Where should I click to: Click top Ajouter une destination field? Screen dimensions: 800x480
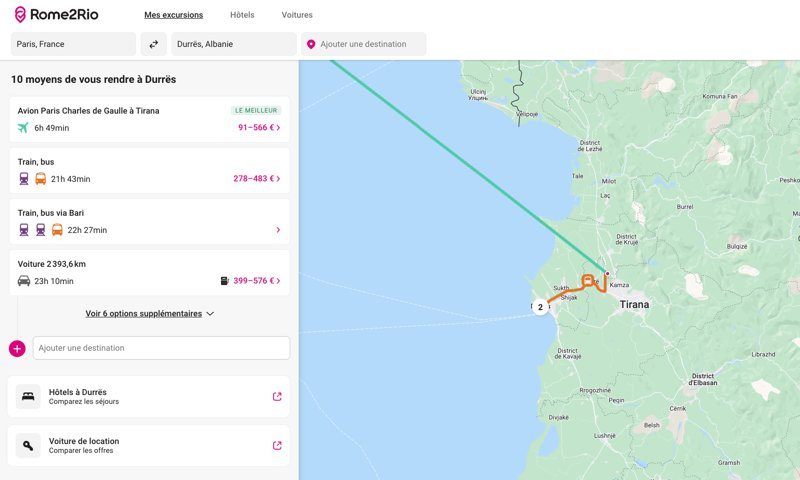pyautogui.click(x=364, y=44)
